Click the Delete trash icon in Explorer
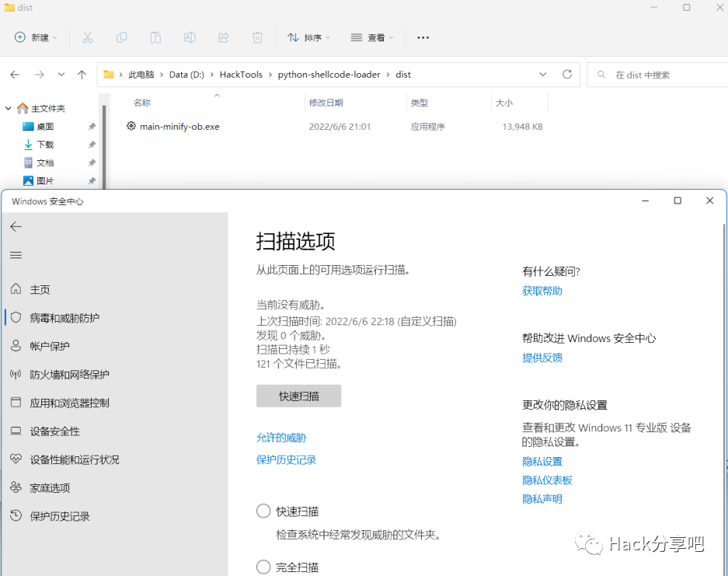Viewport: 728px width, 576px height. (x=258, y=37)
